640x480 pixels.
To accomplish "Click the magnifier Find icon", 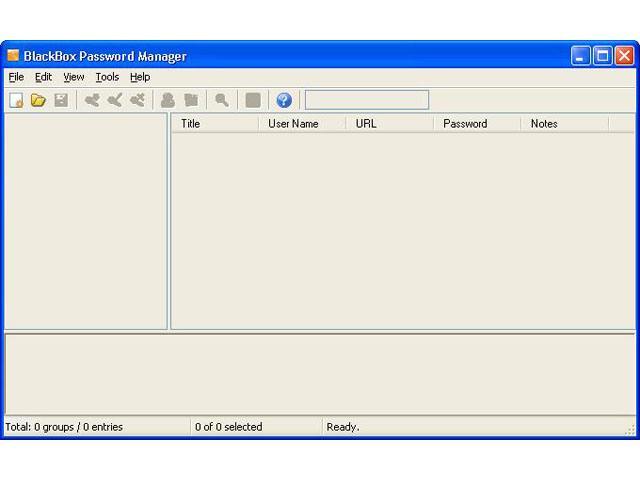I will 222,100.
